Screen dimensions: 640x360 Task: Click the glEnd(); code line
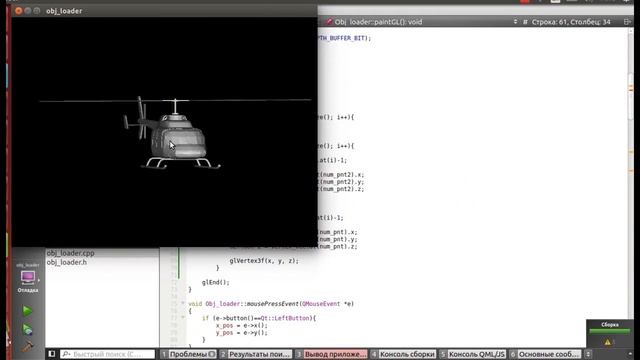(x=216, y=282)
